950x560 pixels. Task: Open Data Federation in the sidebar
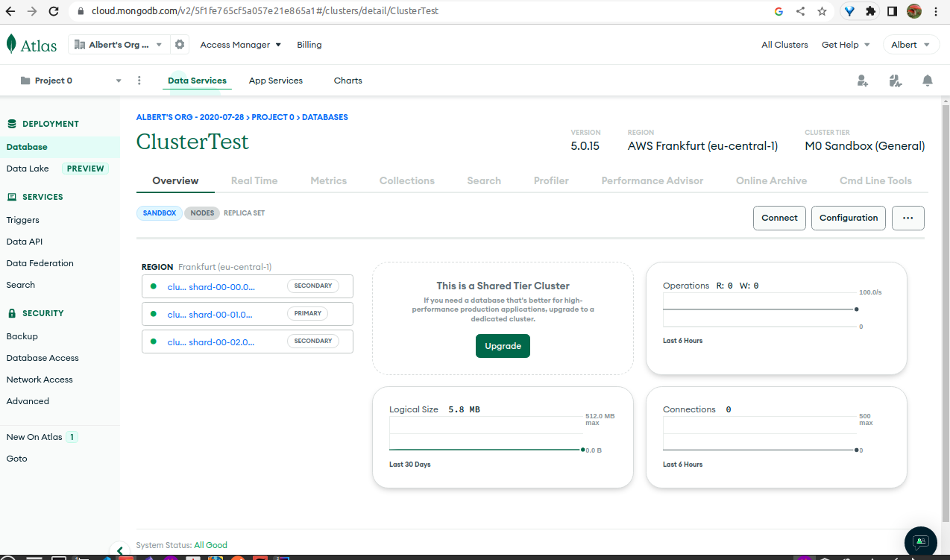pyautogui.click(x=40, y=263)
